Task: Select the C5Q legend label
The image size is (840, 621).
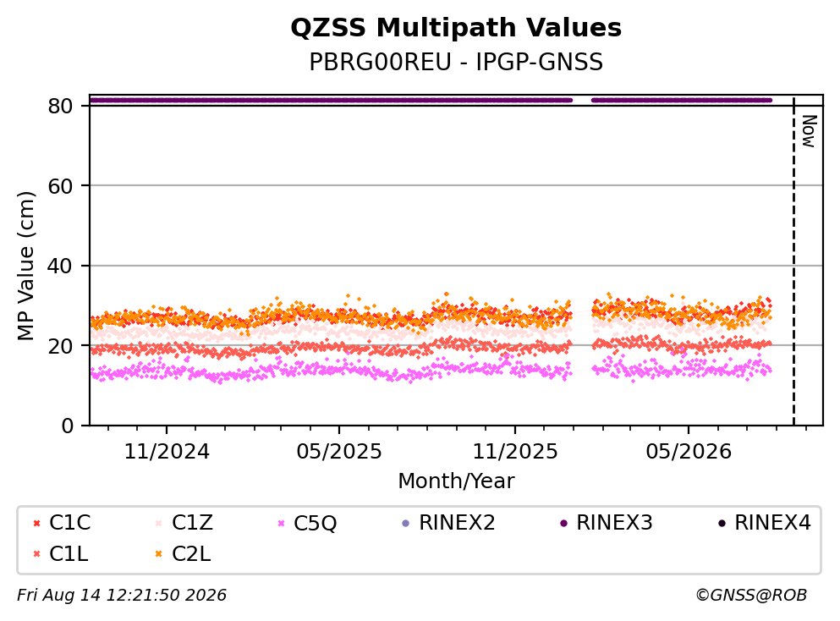Action: (315, 523)
